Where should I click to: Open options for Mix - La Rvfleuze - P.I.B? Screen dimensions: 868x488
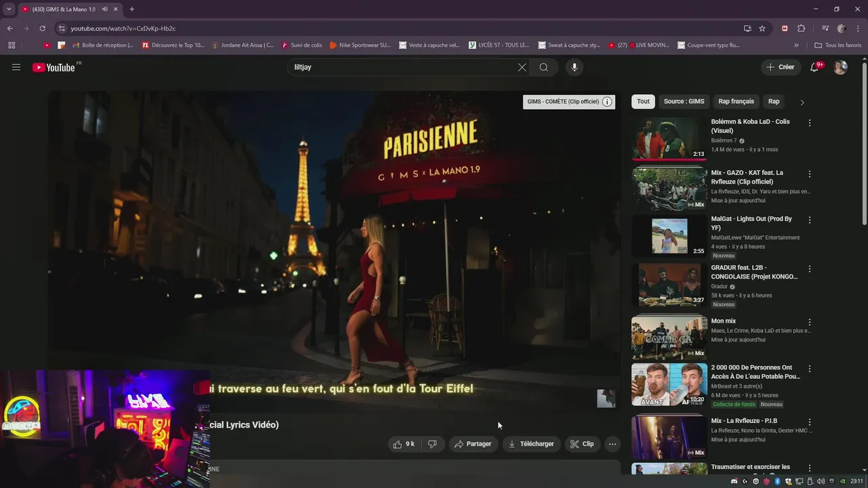click(x=809, y=422)
